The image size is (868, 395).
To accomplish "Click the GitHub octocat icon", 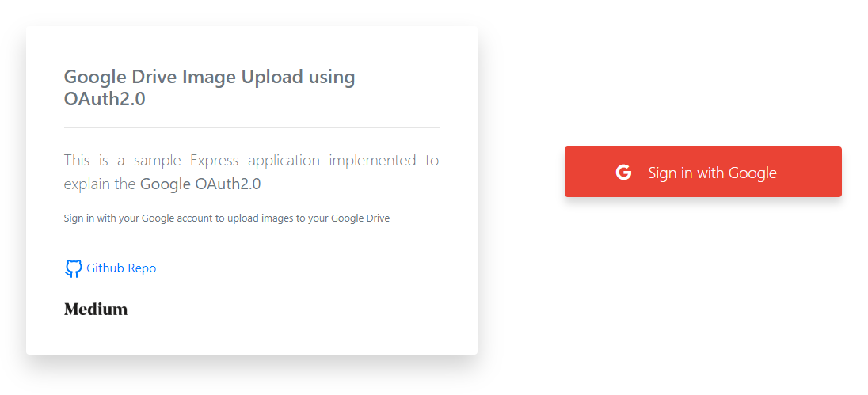I will [73, 268].
